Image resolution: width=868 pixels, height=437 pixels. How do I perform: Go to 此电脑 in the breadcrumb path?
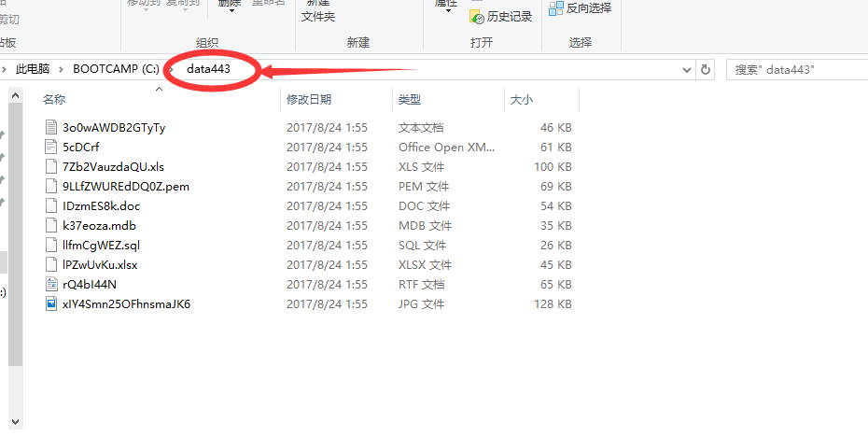pos(33,69)
